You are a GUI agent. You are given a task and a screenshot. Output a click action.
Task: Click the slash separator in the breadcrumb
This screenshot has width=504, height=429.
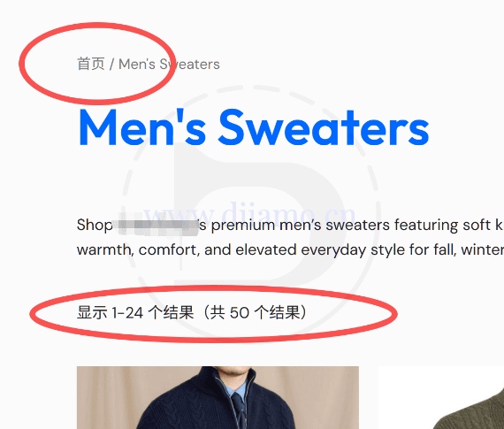tap(111, 64)
